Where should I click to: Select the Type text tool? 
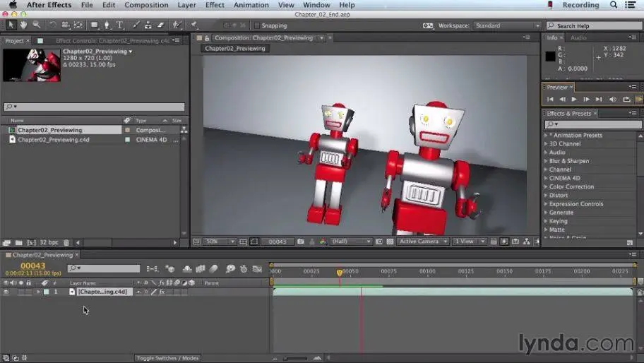pyautogui.click(x=119, y=25)
